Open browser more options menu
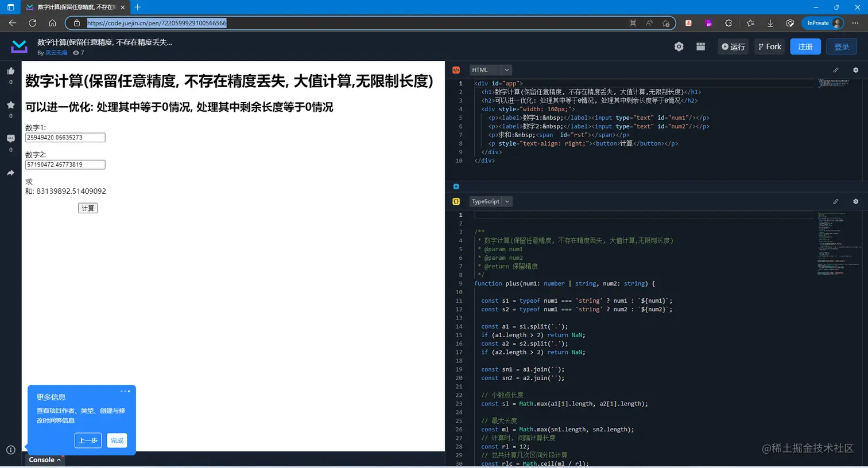 tap(855, 23)
